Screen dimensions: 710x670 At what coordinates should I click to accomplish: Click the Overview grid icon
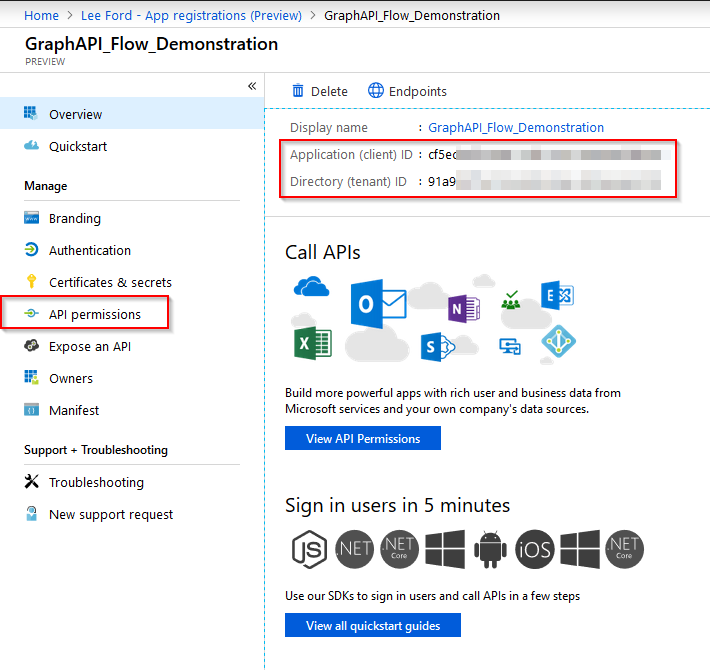click(x=31, y=113)
